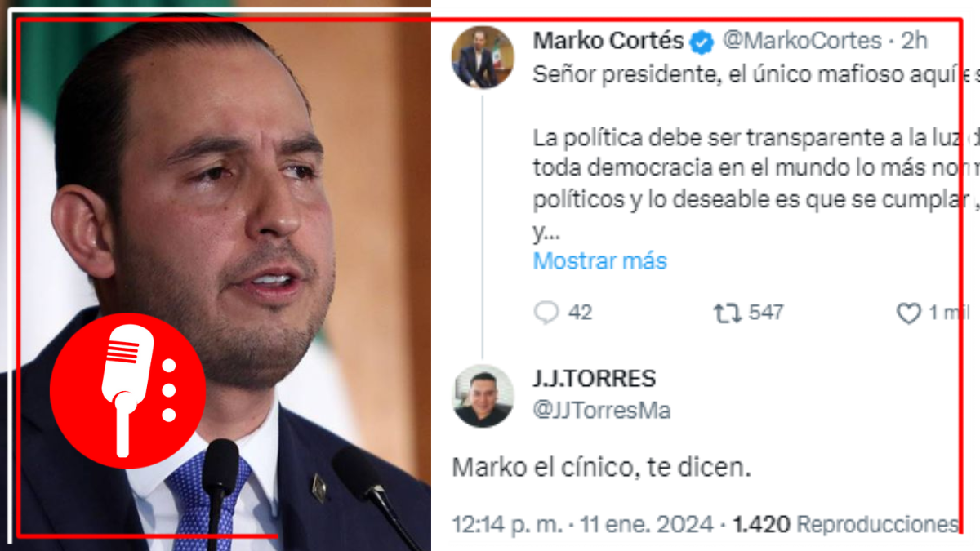Click the 547 retweet count
This screenshot has height=551, width=980.
765,313
